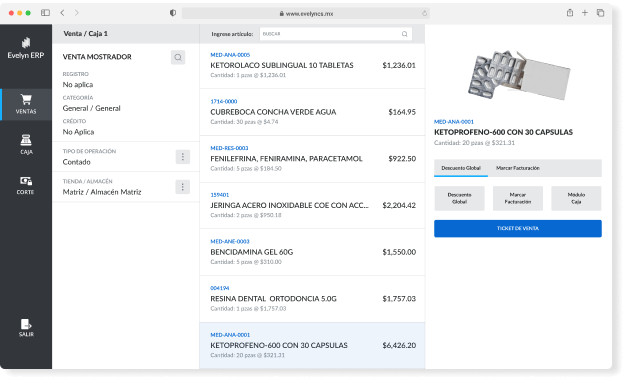Open the Tipo de Operación options menu
The image size is (626, 381).
click(182, 157)
